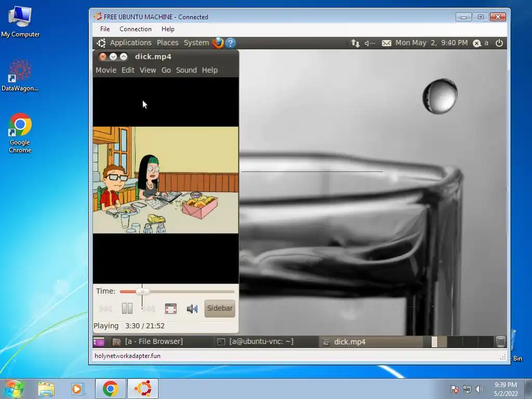Open the Windows Start button
The height and width of the screenshot is (399, 532).
click(14, 389)
